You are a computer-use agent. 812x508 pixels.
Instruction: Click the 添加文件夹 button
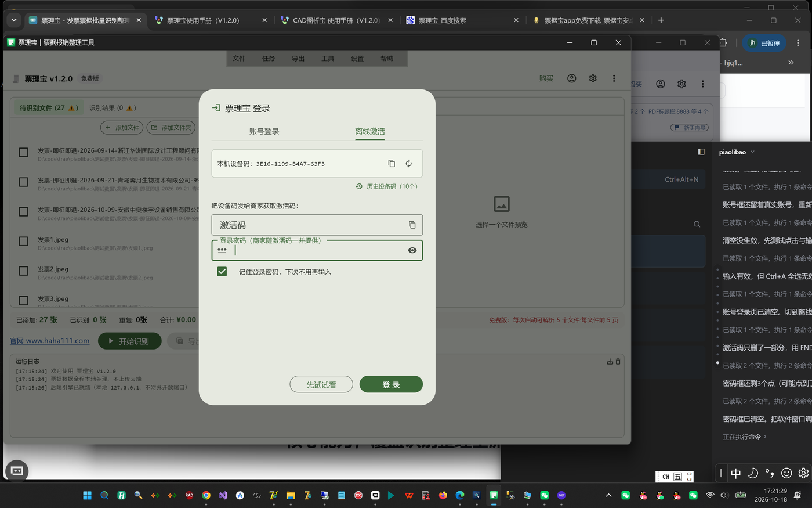point(171,128)
